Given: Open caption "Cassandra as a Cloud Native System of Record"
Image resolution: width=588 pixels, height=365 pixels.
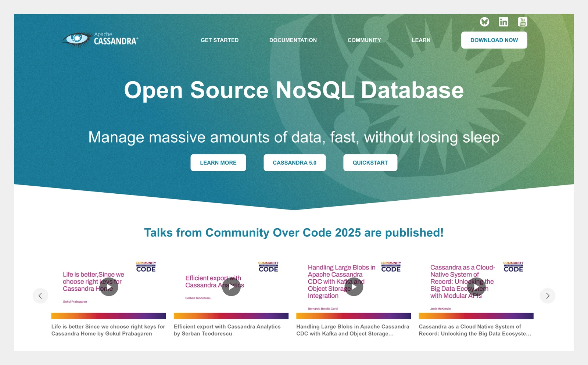Looking at the screenshot, I should pyautogui.click(x=475, y=330).
